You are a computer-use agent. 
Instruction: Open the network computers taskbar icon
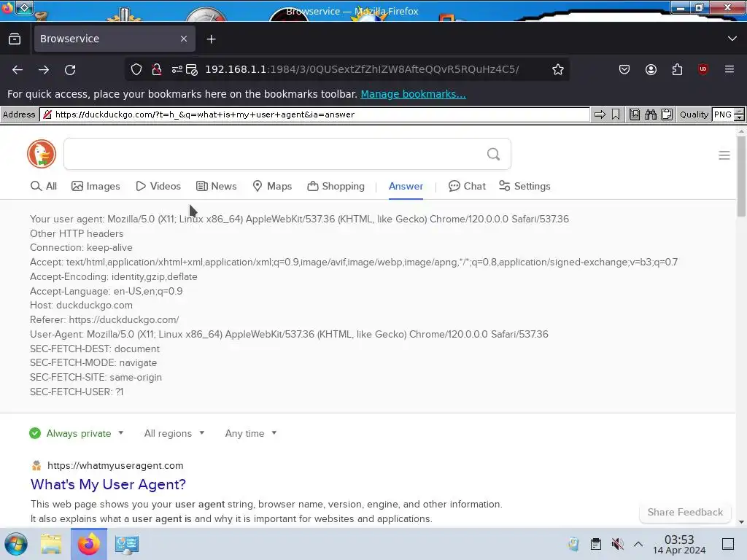pyautogui.click(x=127, y=544)
